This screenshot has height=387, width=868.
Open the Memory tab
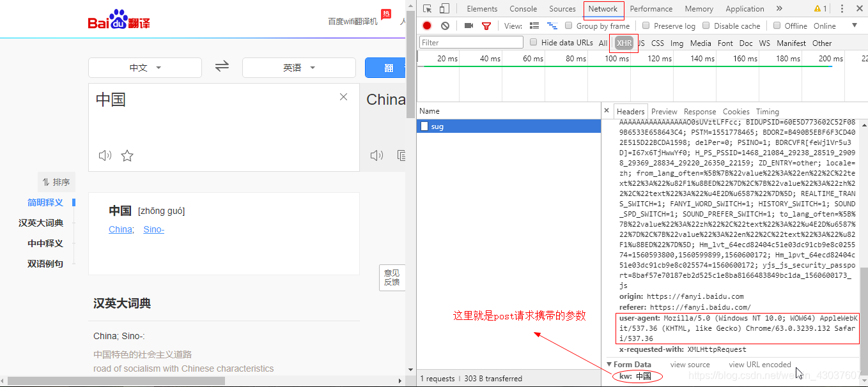coord(699,9)
